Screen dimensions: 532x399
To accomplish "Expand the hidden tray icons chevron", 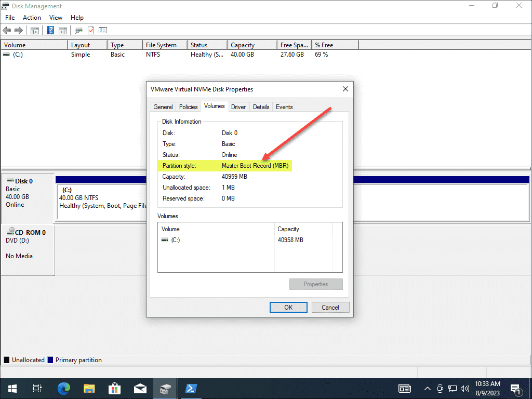I will click(x=427, y=389).
